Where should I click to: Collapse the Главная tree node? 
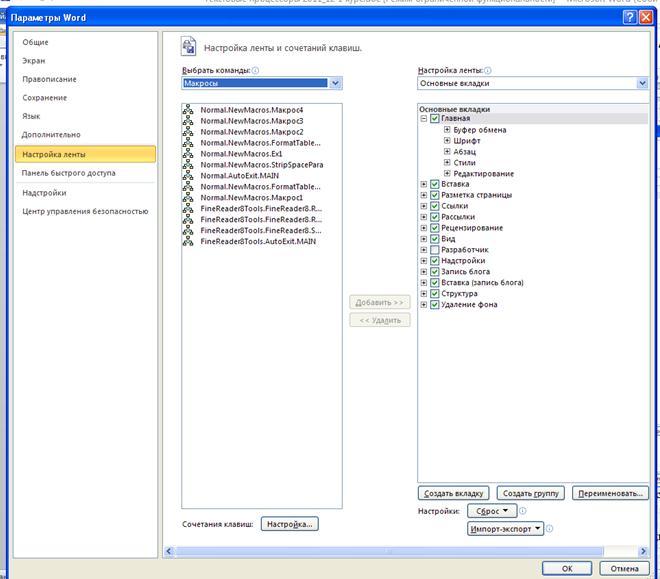tap(424, 118)
